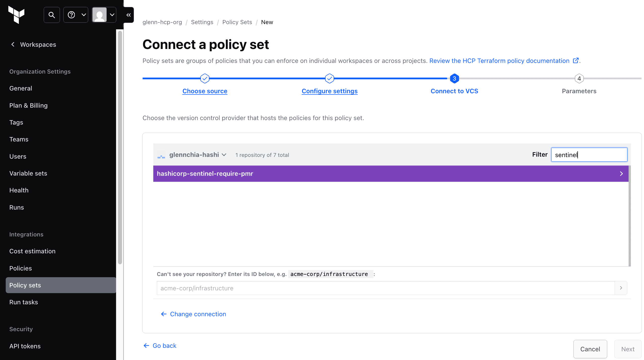Submit repository ID with arrow button
This screenshot has width=644, height=360.
pos(621,288)
